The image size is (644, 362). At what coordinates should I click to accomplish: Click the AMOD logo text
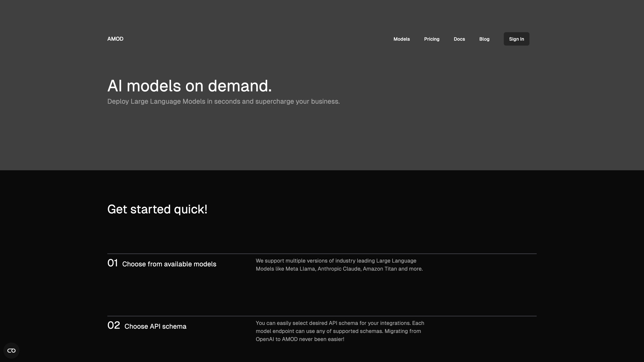click(115, 39)
